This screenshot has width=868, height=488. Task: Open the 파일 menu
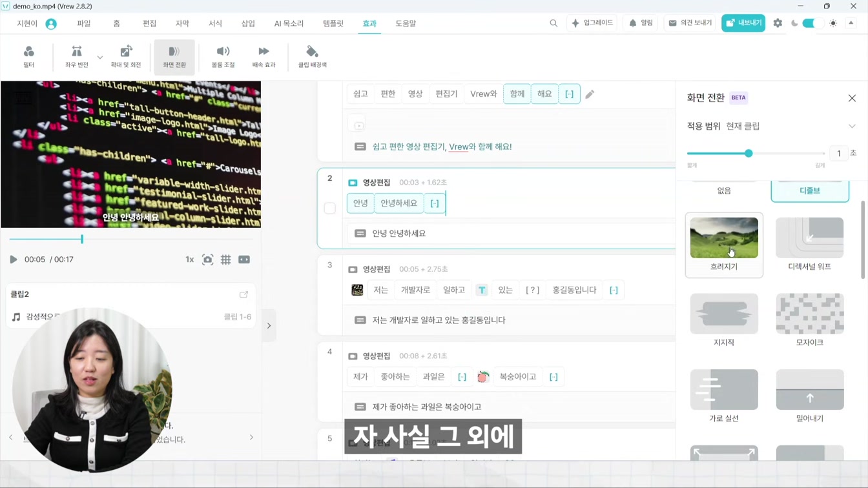coord(84,23)
